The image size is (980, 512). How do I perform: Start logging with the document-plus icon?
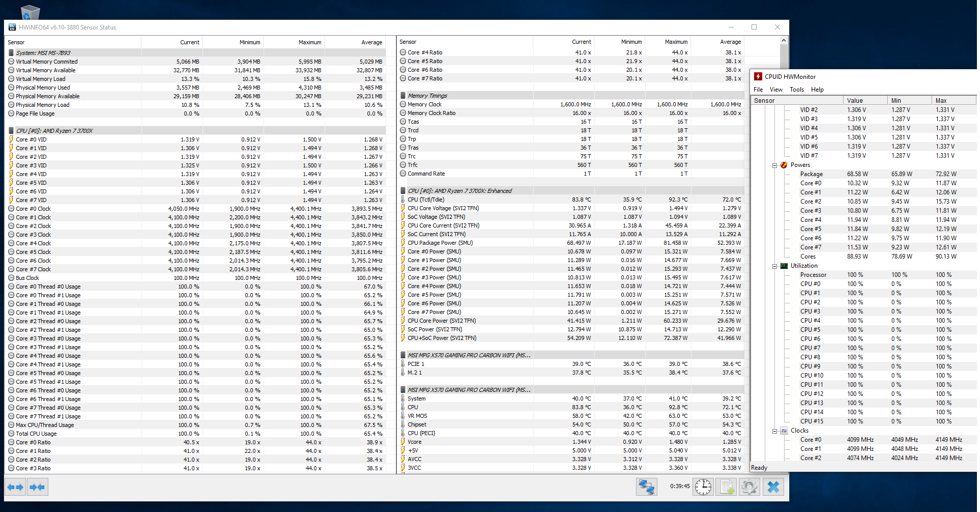point(727,487)
